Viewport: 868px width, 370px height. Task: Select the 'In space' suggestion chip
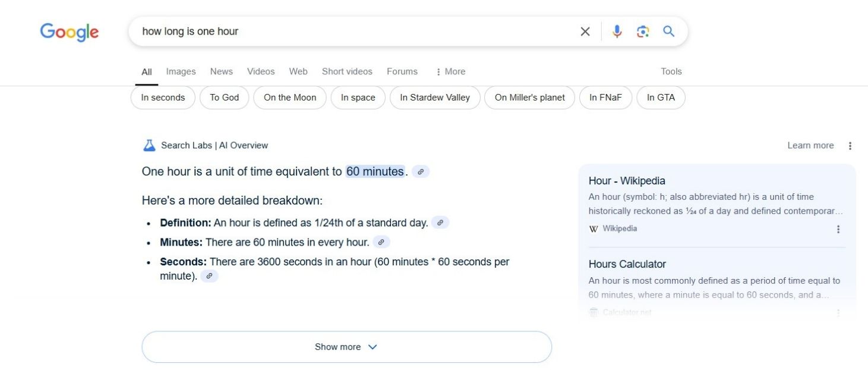pyautogui.click(x=358, y=98)
